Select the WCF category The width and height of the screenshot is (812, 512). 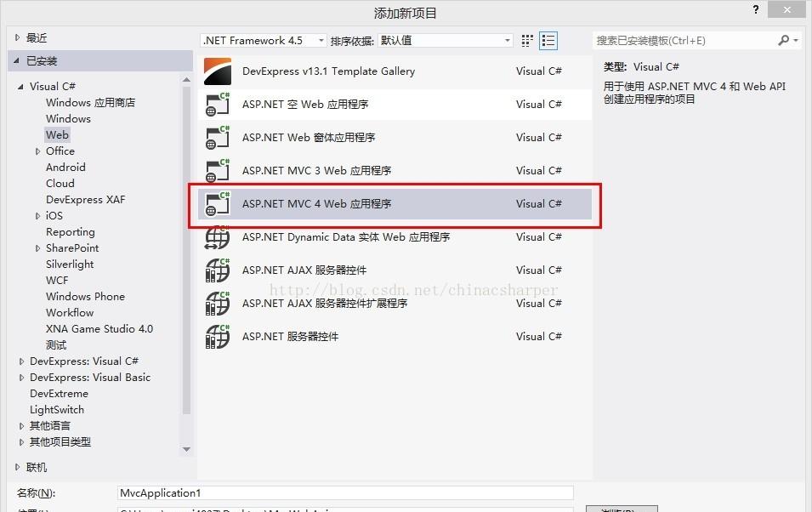point(57,281)
